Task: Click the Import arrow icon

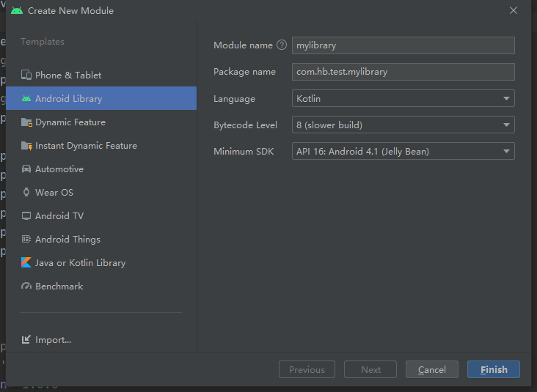Action: point(26,340)
